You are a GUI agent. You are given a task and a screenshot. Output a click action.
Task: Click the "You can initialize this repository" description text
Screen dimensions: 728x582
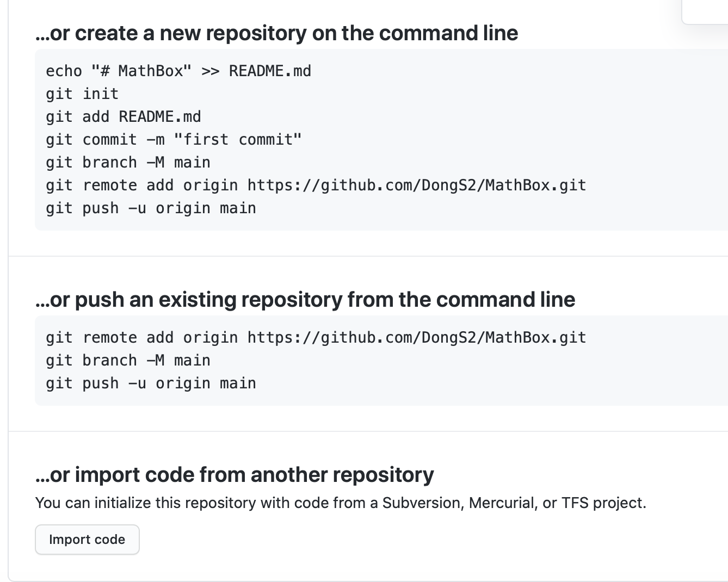click(x=341, y=503)
